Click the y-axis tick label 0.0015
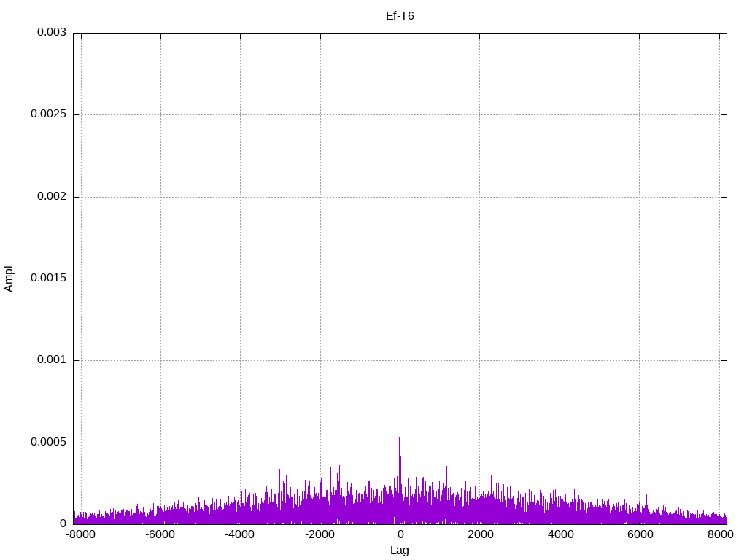 pyautogui.click(x=48, y=278)
